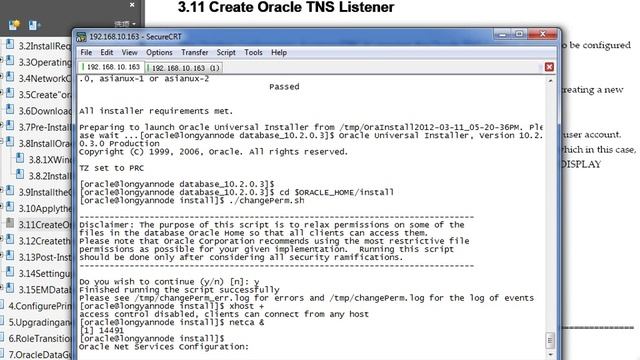This screenshot has height=360, width=640.
Task: Switch to the first 192.168.10.163 session tab
Action: 111,67
